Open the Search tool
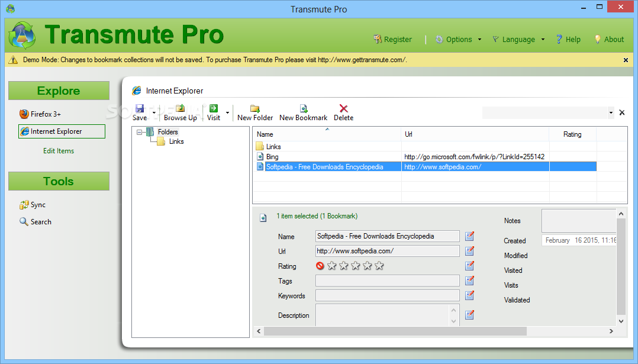 [x=36, y=221]
